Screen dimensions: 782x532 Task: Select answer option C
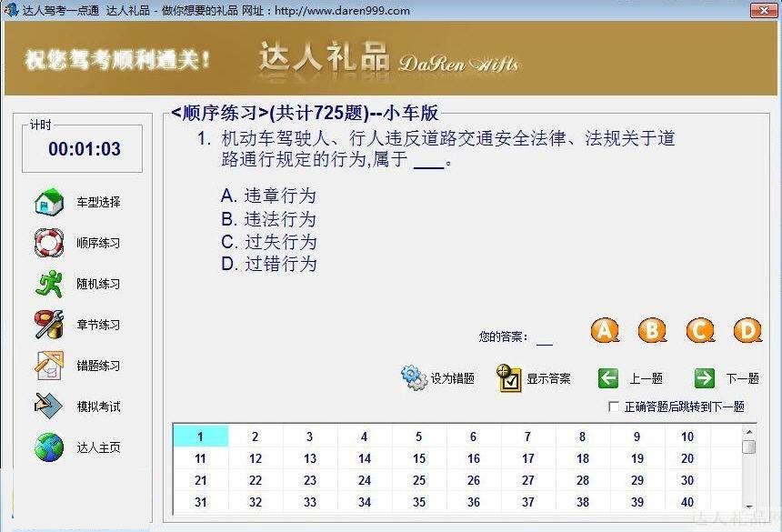pos(699,330)
